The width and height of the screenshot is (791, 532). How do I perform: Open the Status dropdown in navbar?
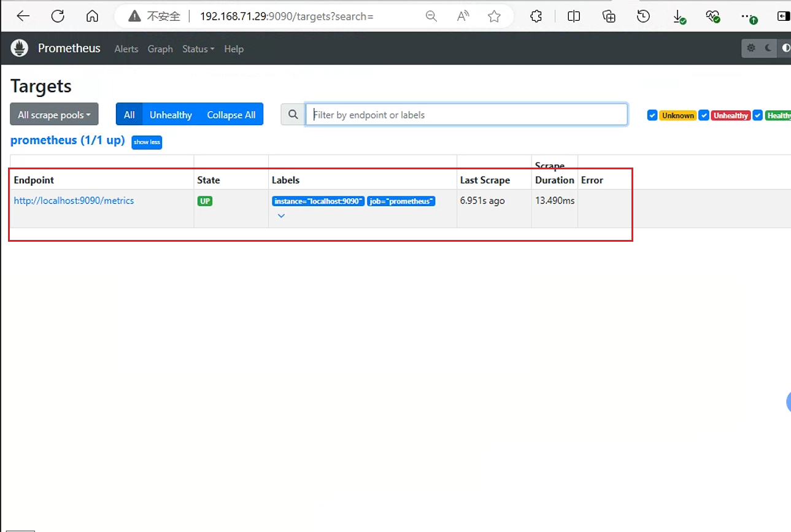(x=198, y=49)
